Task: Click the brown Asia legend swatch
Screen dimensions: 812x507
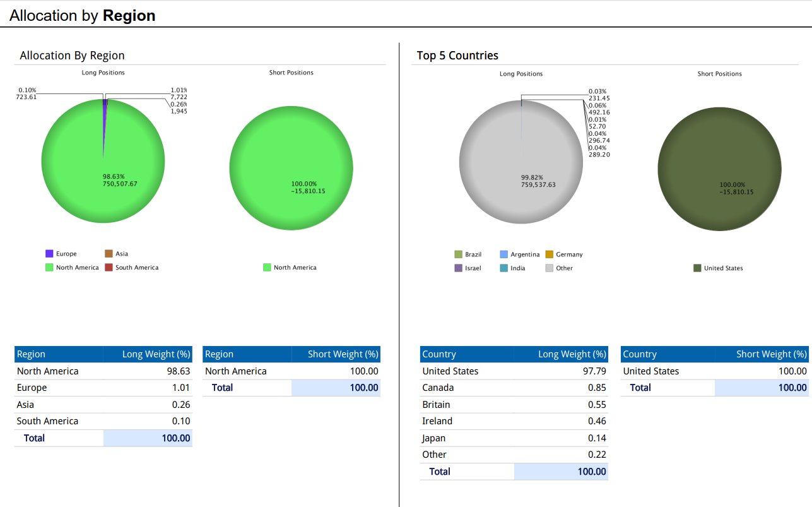Action: tap(109, 254)
